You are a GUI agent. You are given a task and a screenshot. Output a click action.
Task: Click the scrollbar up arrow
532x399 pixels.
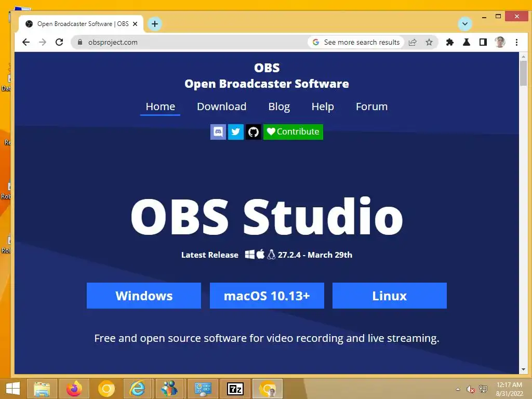[523, 56]
